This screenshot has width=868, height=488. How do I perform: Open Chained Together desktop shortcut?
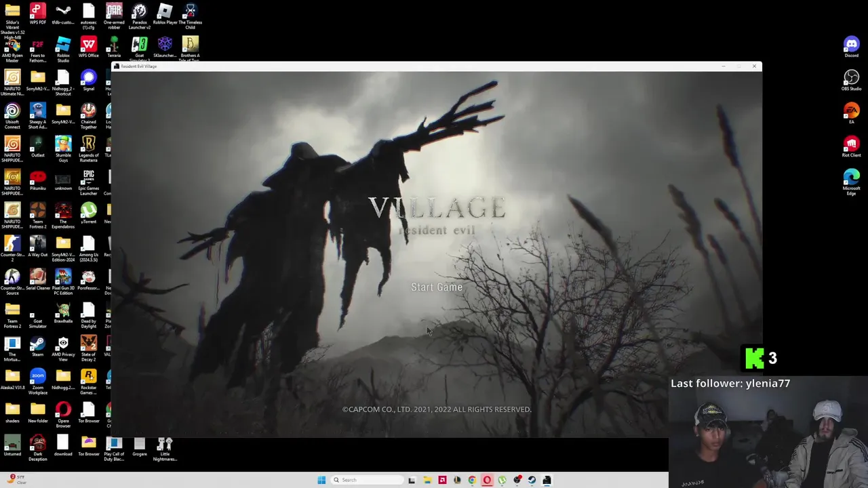point(89,116)
